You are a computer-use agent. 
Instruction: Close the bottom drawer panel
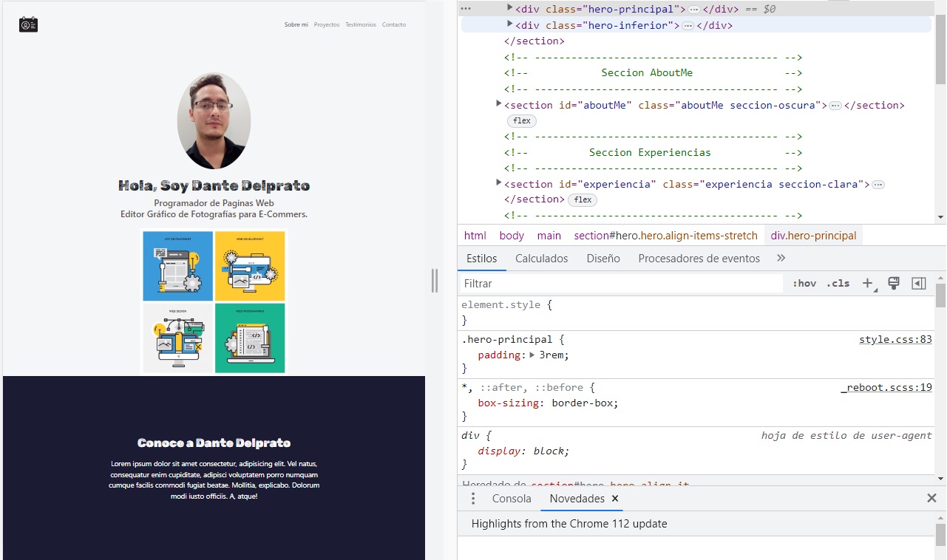(x=931, y=499)
